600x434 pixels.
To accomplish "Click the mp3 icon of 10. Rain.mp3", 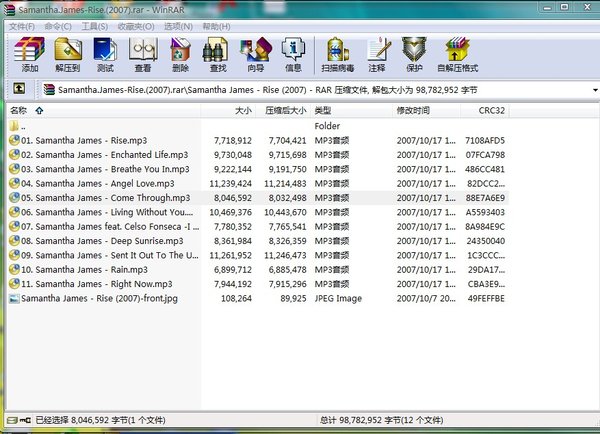I will 15,269.
